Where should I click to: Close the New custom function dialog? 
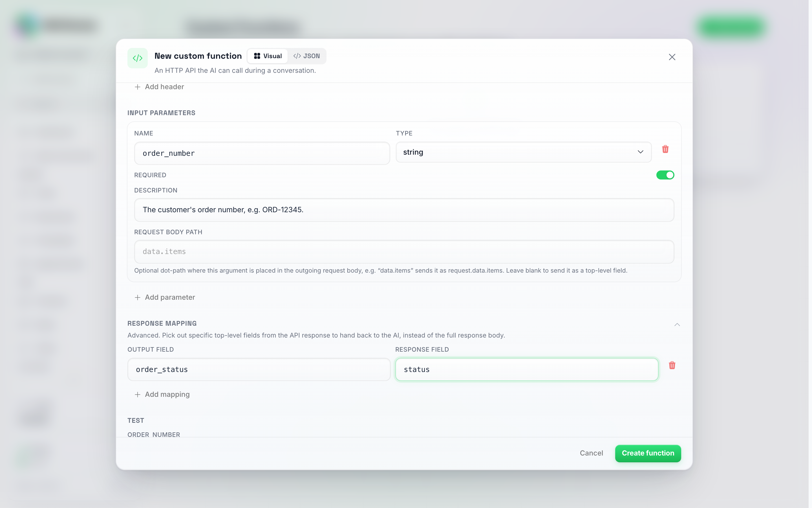672,57
